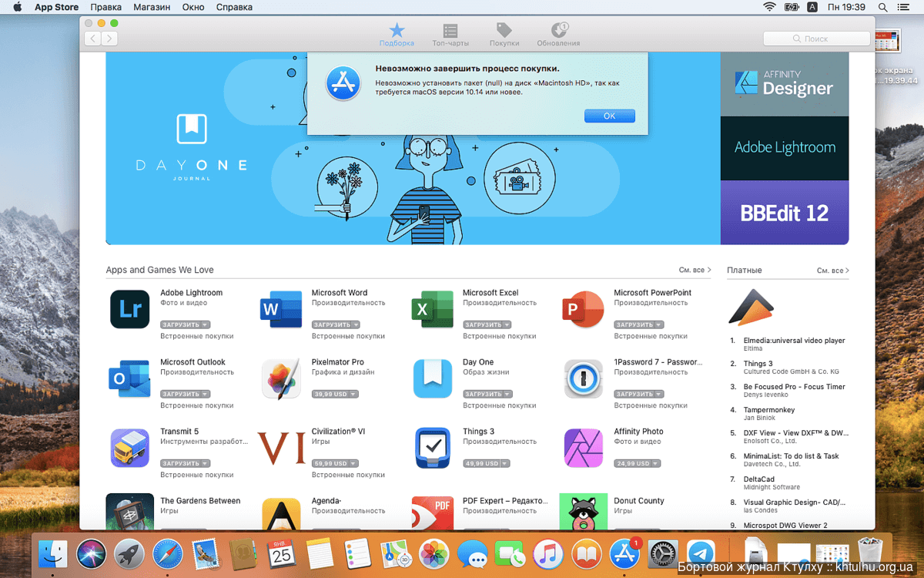Open the Microsoft PowerPoint app icon
Image resolution: width=924 pixels, height=578 pixels.
click(583, 310)
